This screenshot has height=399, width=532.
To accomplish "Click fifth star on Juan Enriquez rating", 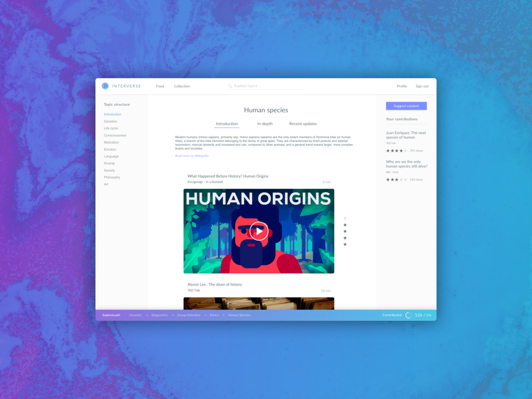I will [x=405, y=151].
